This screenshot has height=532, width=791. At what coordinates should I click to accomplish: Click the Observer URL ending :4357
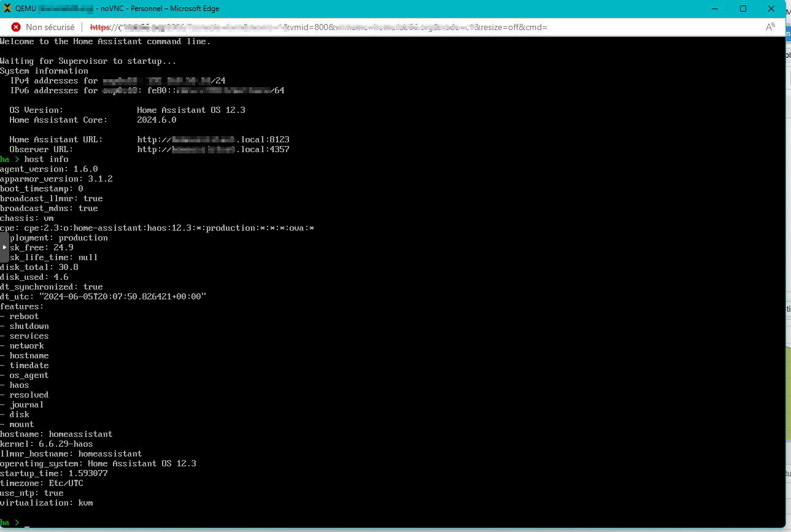214,150
